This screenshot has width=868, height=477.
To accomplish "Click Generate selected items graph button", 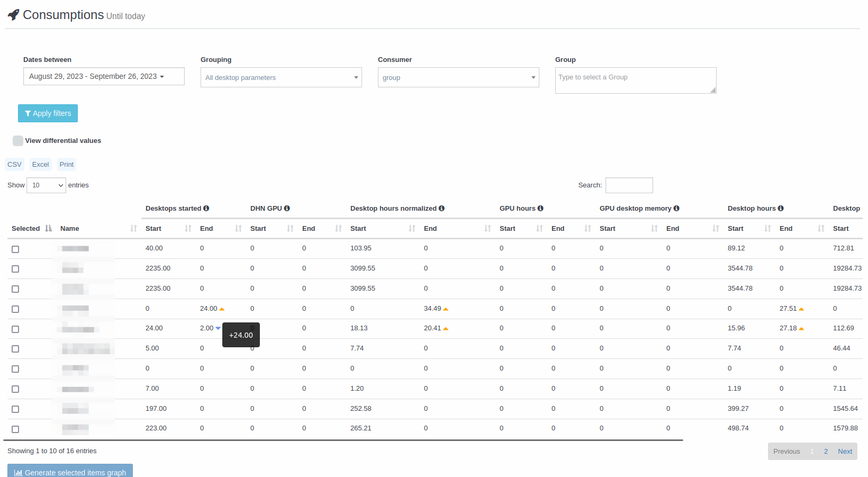I will click(70, 472).
